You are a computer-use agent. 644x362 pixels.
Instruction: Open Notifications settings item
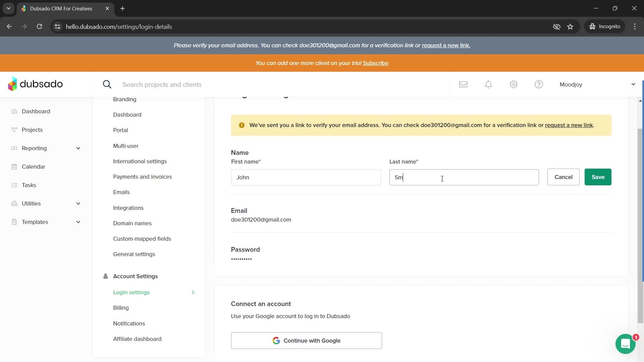[129, 323]
